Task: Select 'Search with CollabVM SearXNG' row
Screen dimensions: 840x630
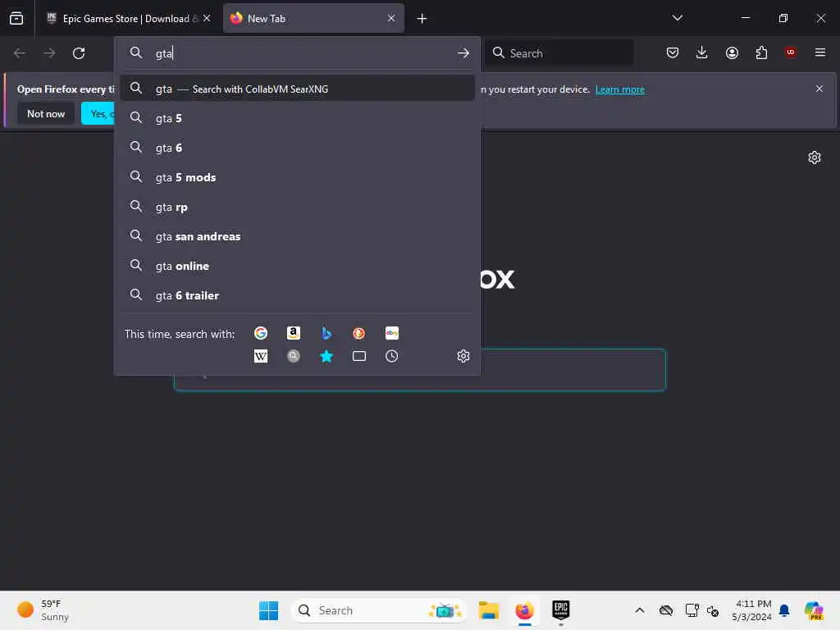Action: 297,89
